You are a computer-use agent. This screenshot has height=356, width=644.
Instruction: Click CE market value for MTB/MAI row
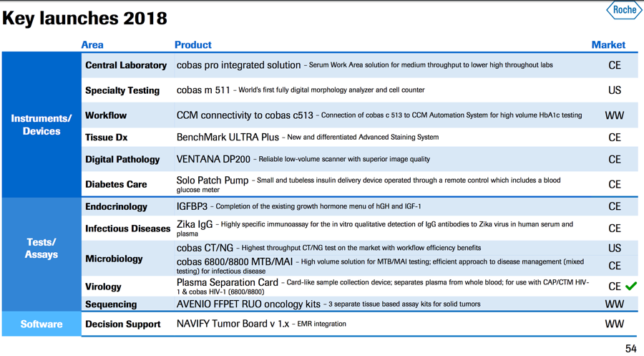[x=615, y=266]
